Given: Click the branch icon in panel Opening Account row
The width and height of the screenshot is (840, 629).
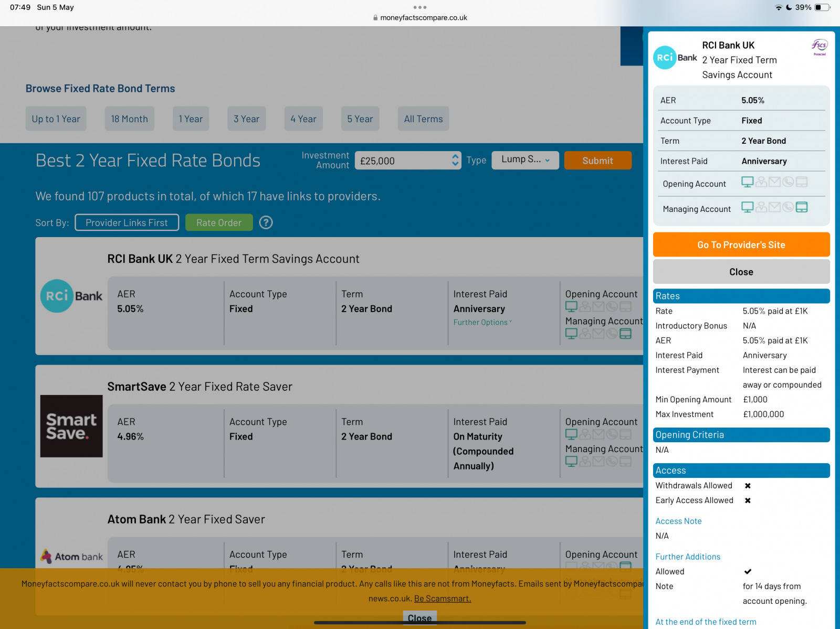Looking at the screenshot, I should click(761, 182).
